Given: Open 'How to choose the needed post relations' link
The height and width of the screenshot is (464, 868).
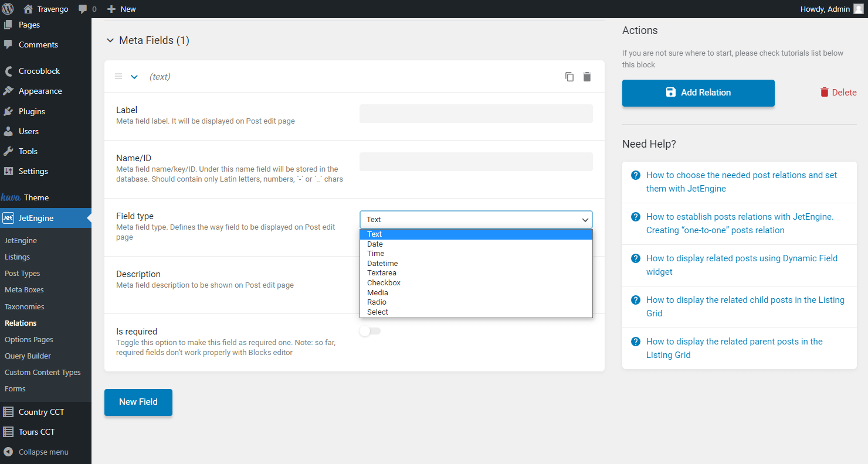Looking at the screenshot, I should pyautogui.click(x=741, y=182).
